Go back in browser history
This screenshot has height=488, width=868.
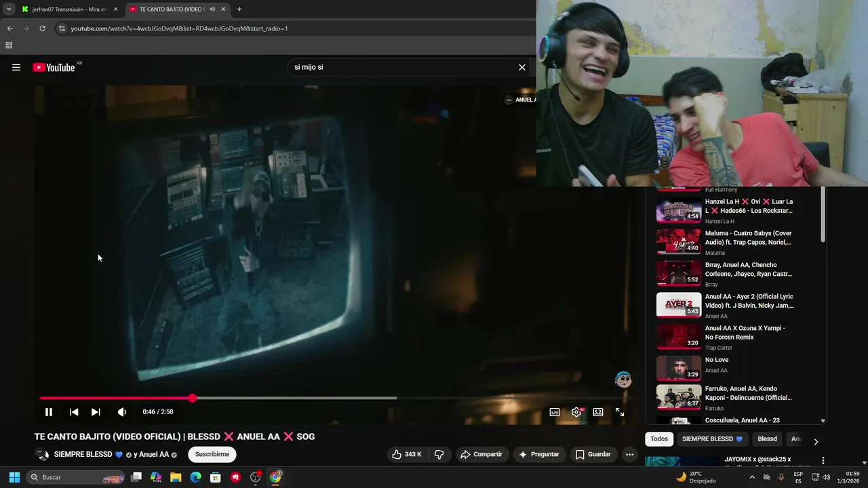click(9, 28)
